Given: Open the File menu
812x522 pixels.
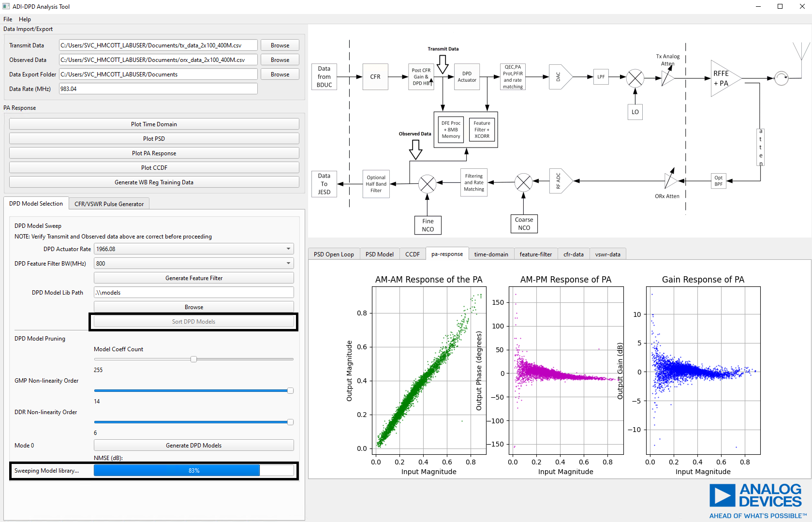Looking at the screenshot, I should click(x=7, y=19).
